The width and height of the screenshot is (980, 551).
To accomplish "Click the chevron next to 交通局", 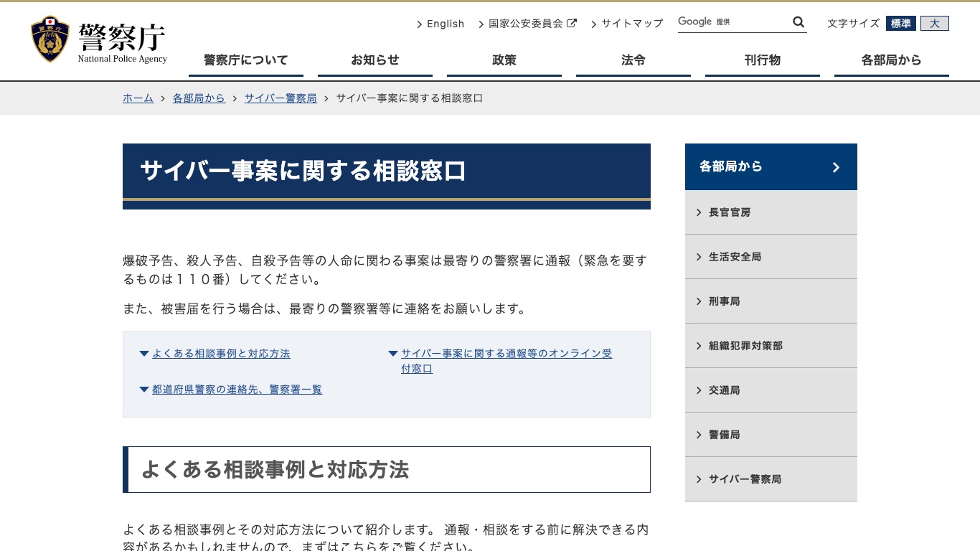I will point(699,390).
